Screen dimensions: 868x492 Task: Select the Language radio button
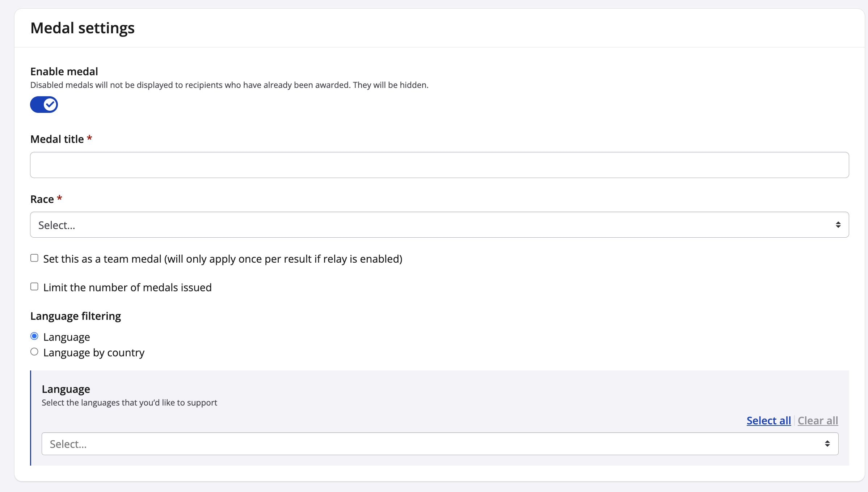coord(34,336)
